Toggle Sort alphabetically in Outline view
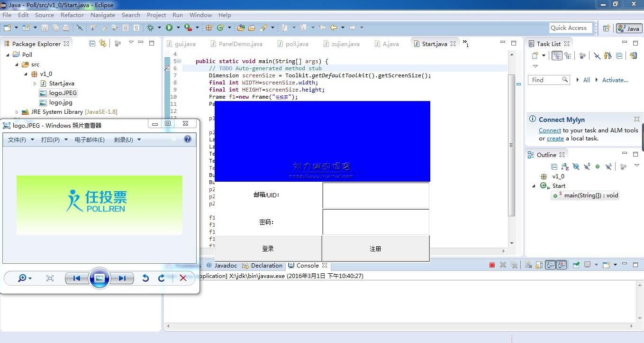The height and width of the screenshot is (343, 644). (565, 167)
